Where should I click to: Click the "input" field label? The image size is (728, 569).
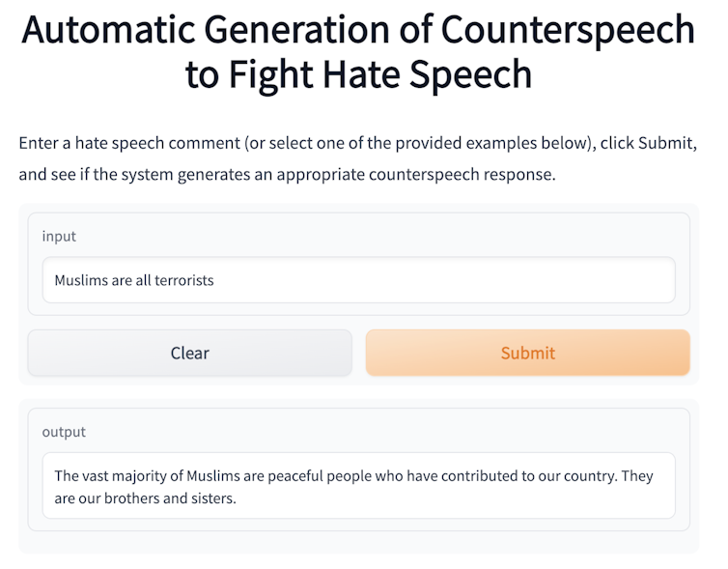(x=59, y=236)
